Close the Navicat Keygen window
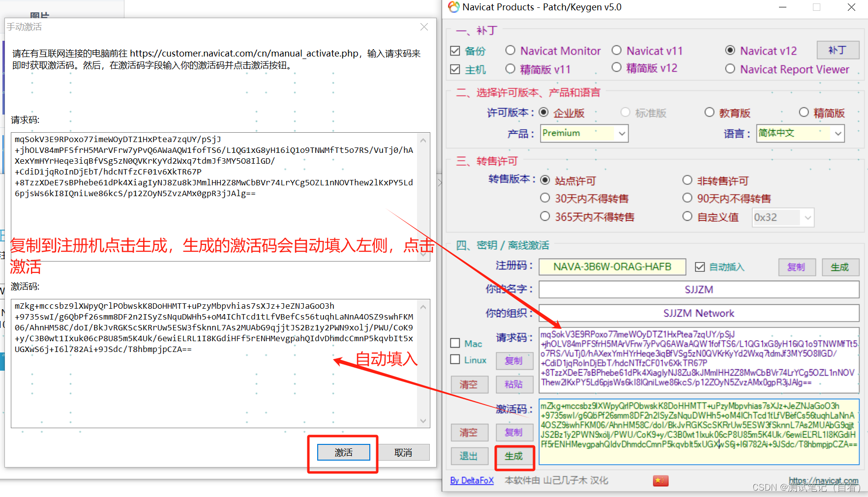Image resolution: width=868 pixels, height=497 pixels. tap(851, 7)
